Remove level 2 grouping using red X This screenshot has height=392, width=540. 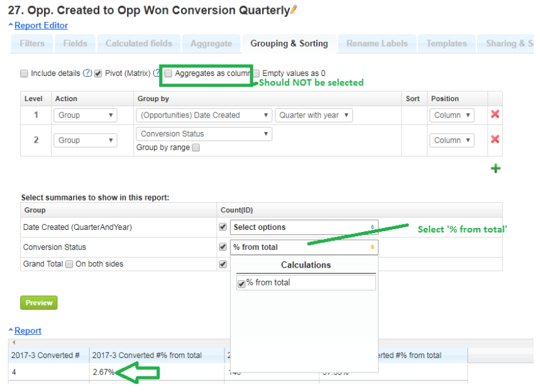[495, 139]
